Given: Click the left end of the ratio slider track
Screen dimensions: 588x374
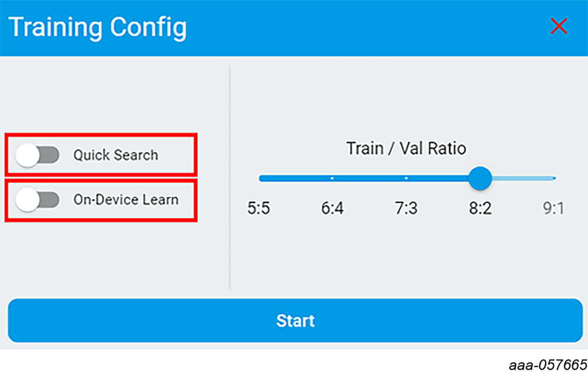Looking at the screenshot, I should click(261, 178).
